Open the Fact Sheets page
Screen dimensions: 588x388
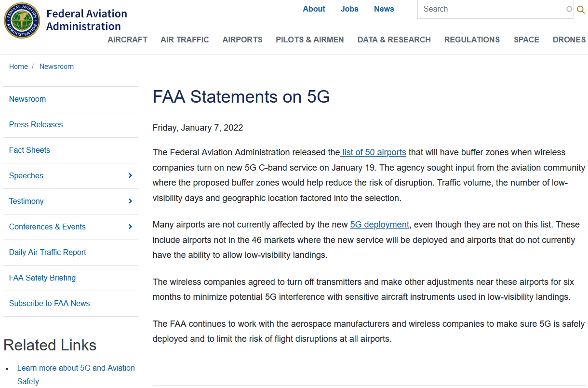(29, 150)
